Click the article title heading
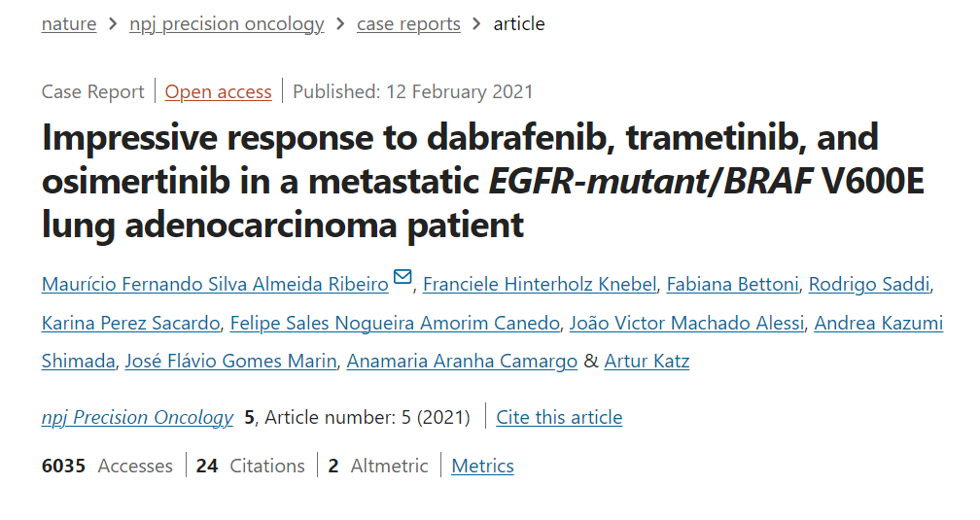The height and width of the screenshot is (520, 980). (x=482, y=181)
